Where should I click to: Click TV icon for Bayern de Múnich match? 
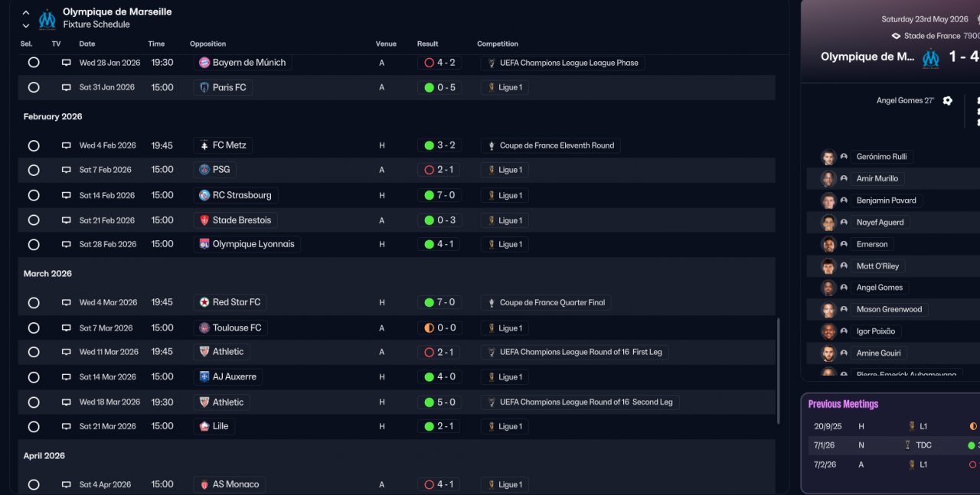(67, 63)
